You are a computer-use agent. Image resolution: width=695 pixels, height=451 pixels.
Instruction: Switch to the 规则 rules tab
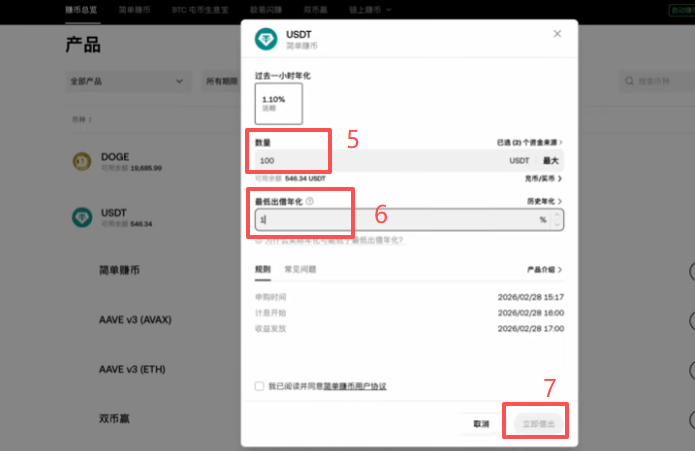click(x=262, y=269)
